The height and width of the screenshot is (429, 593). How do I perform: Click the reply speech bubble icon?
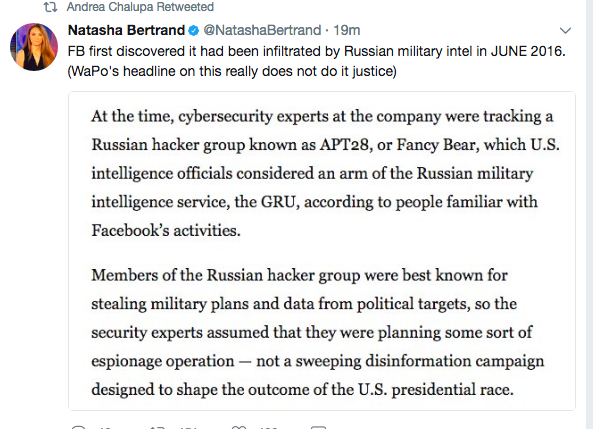click(78, 427)
